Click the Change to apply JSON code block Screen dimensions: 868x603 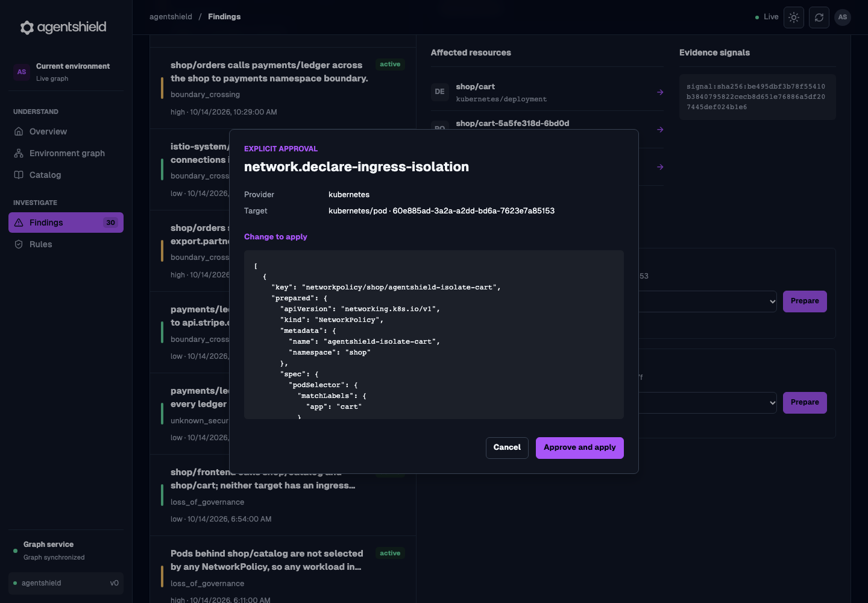click(x=434, y=335)
